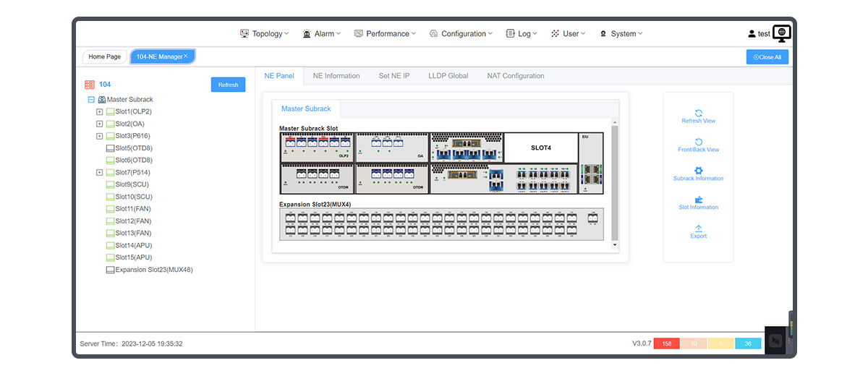
Task: Click the red NE rack icon beside 104
Action: coord(90,85)
